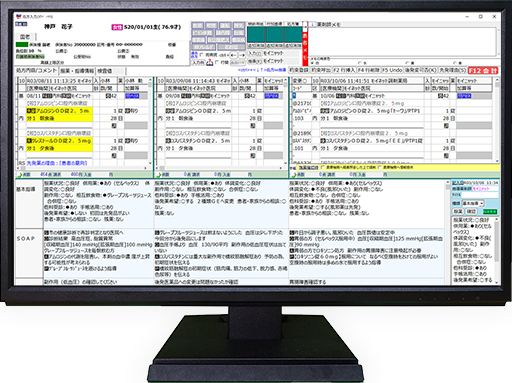
Task: Click the red F12 会計 button
Action: click(x=483, y=71)
